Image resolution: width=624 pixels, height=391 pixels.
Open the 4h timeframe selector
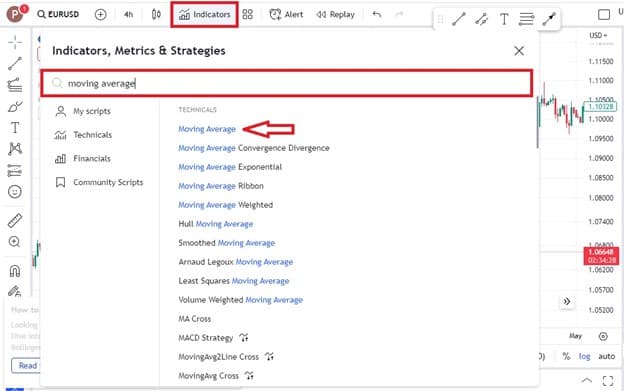pos(128,15)
